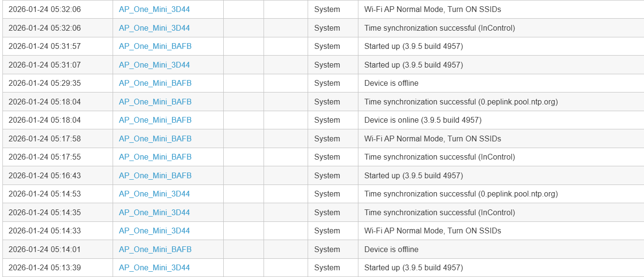Open AP_One_Mini_3D44 link in 05:31:07 row
Viewport: 644px width, 277px height.
coord(154,65)
